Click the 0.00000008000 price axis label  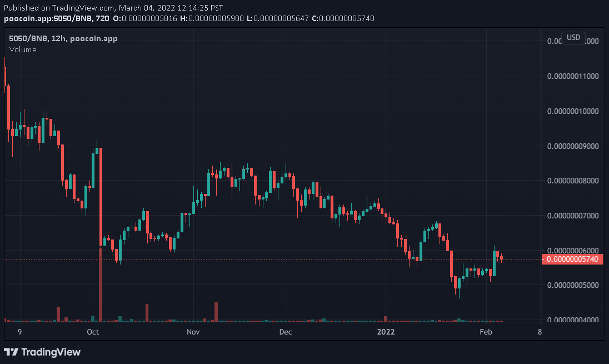573,181
